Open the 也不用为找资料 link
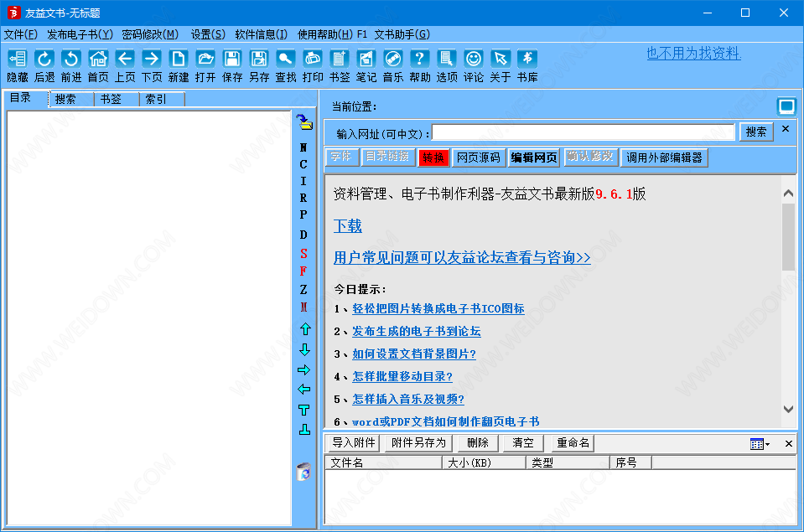The width and height of the screenshot is (804, 532). tap(694, 54)
